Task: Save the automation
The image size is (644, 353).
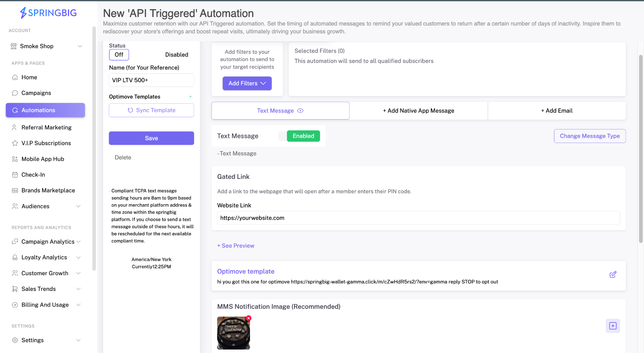Action: click(151, 138)
